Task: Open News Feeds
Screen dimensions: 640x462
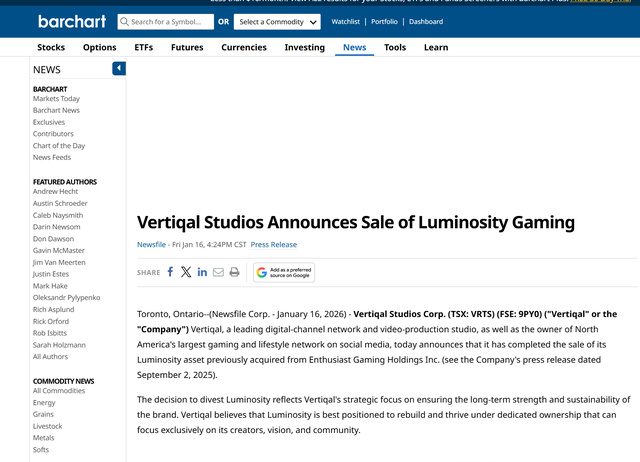Action: point(52,157)
